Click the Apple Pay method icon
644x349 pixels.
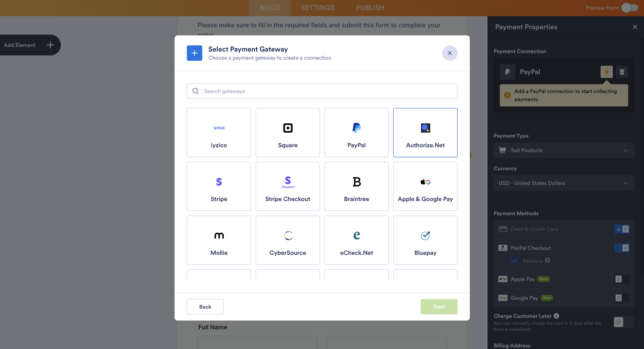pos(503,279)
